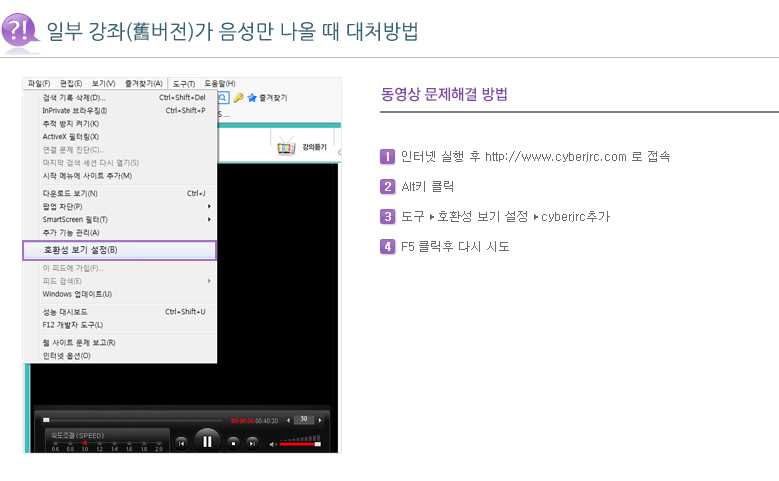The image size is (779, 481).
Task: Set playback speed to 1.6
Action: [129, 443]
